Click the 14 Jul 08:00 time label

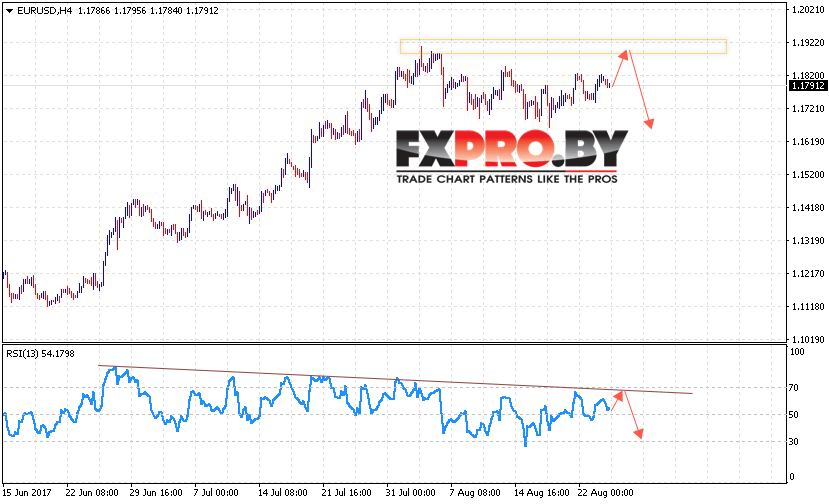point(283,493)
